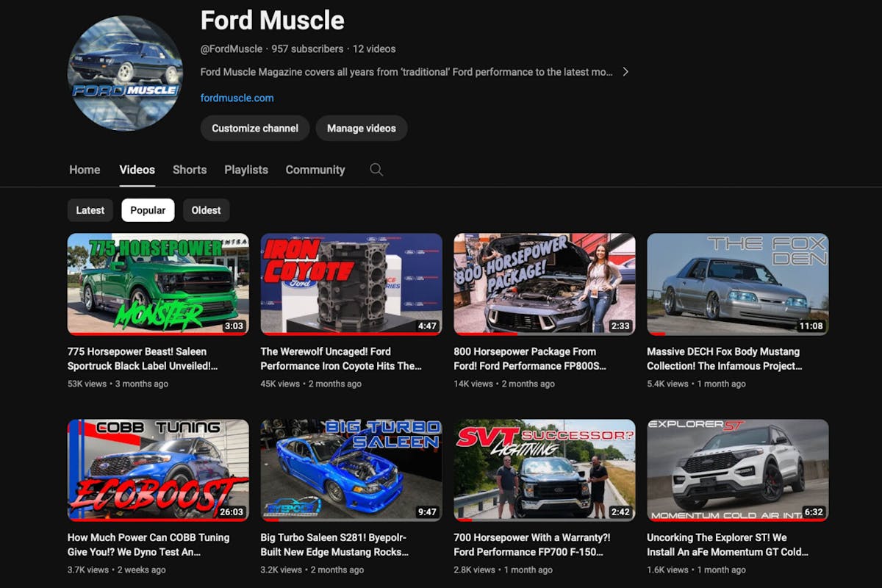
Task: Sort videos by Oldest
Action: click(x=206, y=210)
